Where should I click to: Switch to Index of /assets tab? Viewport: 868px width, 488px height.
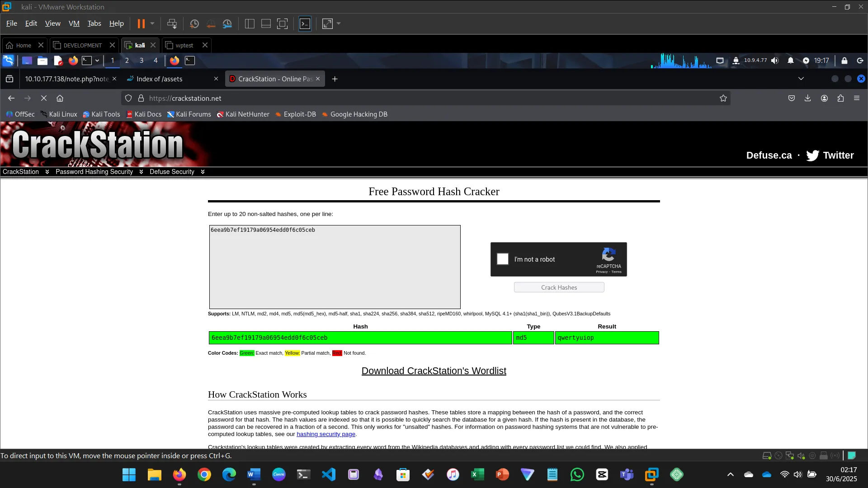coord(160,79)
